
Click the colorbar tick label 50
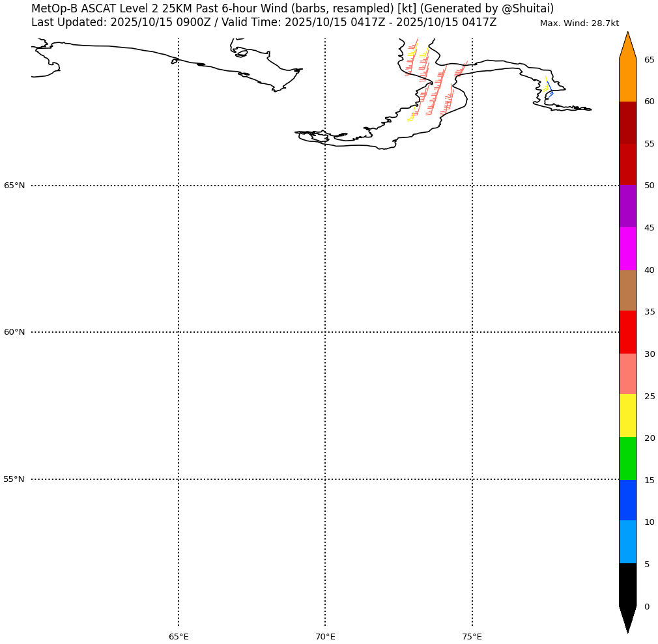tap(650, 186)
